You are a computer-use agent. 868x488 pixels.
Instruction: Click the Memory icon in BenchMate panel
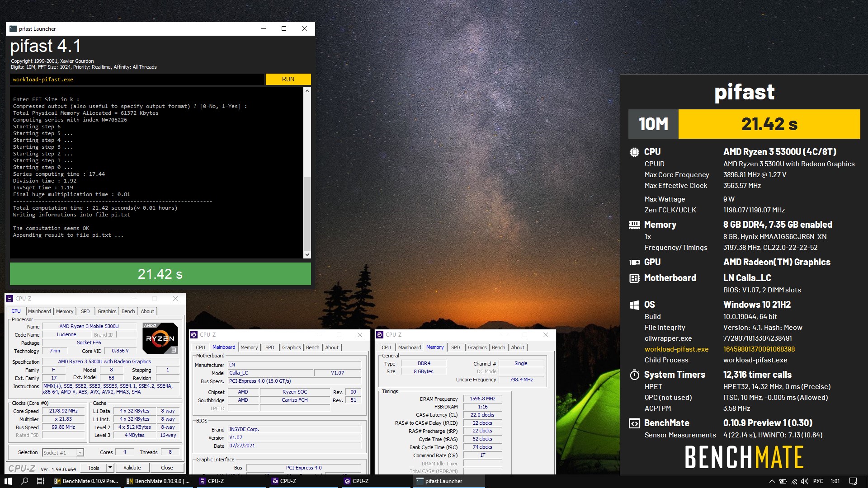pyautogui.click(x=634, y=225)
